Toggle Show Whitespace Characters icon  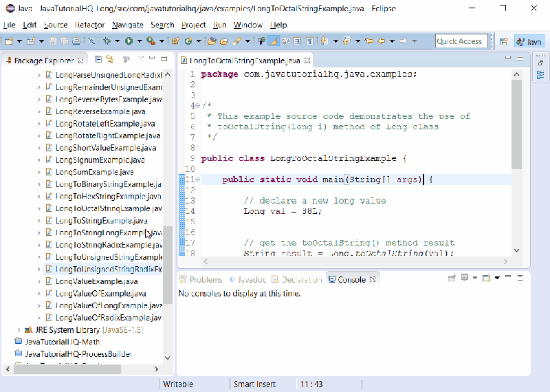[x=310, y=41]
